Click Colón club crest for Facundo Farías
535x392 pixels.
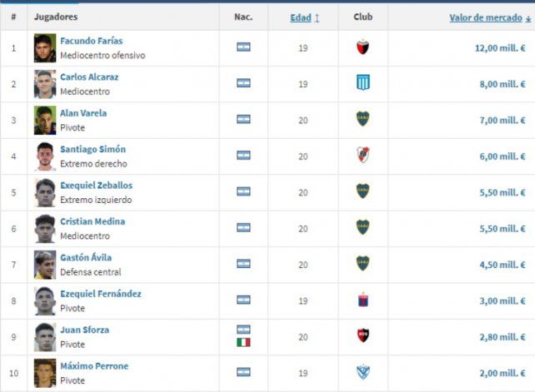[362, 47]
